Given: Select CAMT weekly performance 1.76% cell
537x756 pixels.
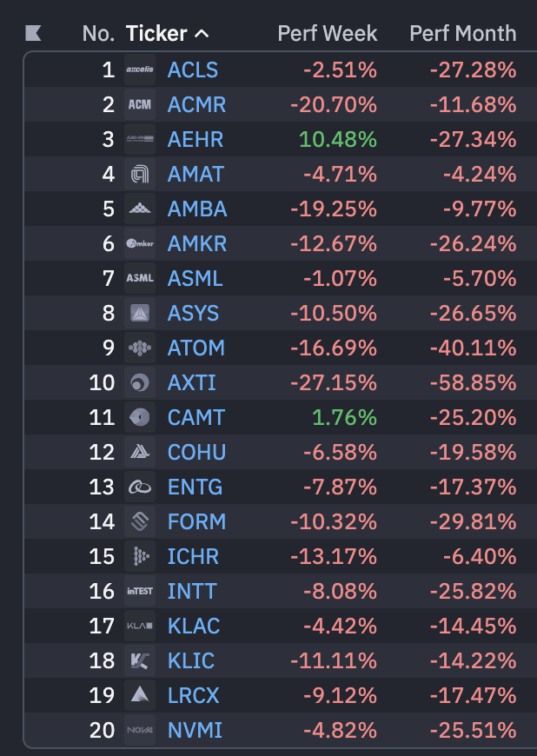Looking at the screenshot, I should click(x=344, y=417).
